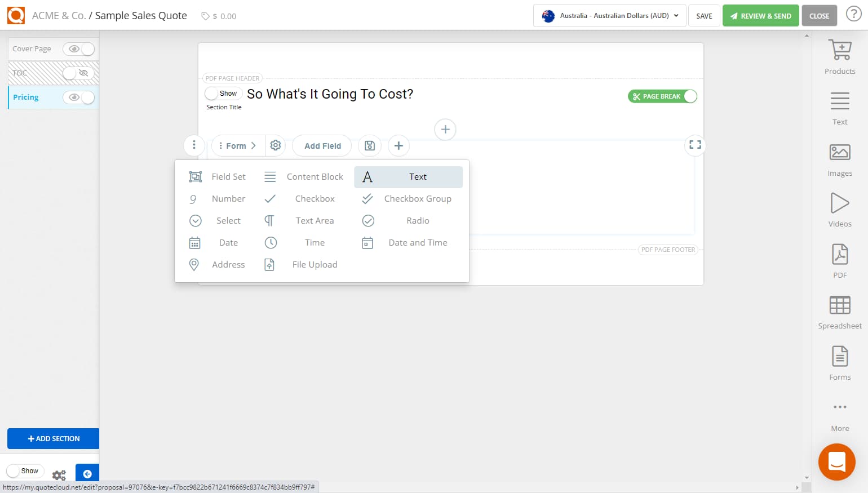This screenshot has width=868, height=493.
Task: Enable Show for the section title
Action: click(223, 93)
